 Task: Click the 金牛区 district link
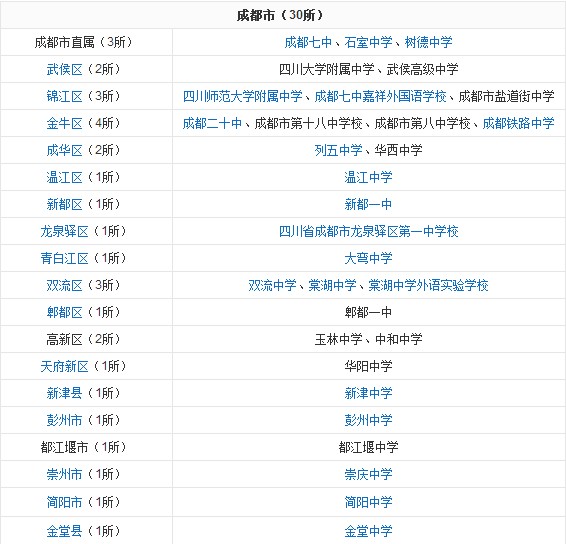click(64, 123)
